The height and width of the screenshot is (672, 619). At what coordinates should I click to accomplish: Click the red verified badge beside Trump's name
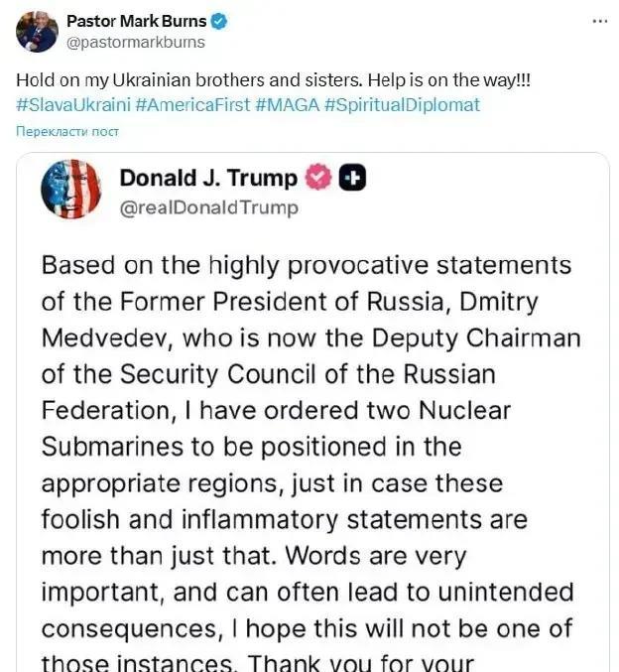tap(317, 179)
